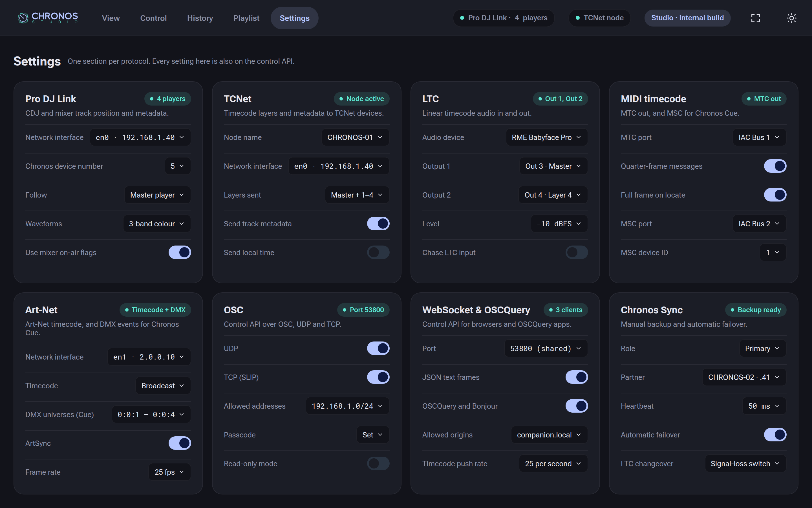Screen dimensions: 812x508
Task: Disable Use mixer on-air flags
Action: [180, 252]
